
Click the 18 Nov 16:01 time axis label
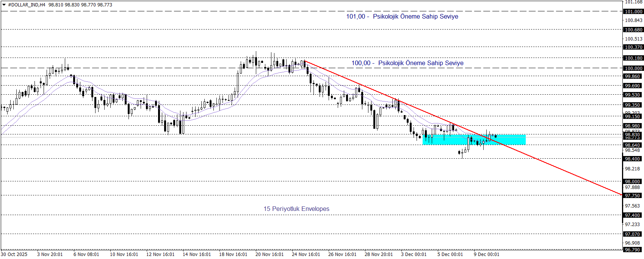click(x=233, y=254)
